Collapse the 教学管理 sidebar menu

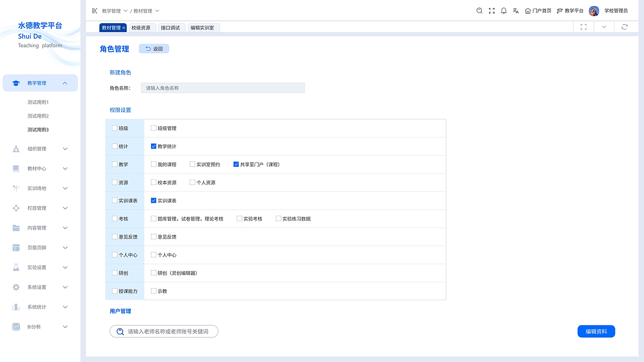pyautogui.click(x=64, y=82)
